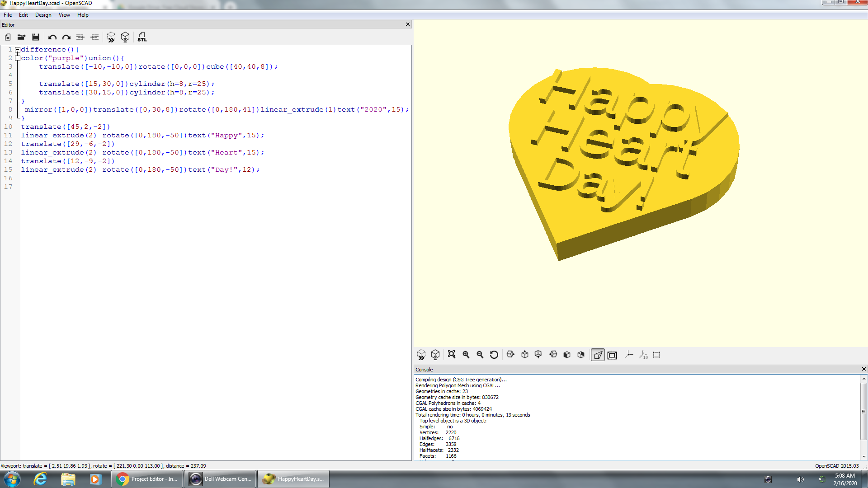Undo the last edit
Screen dimensions: 868x488
coord(52,37)
